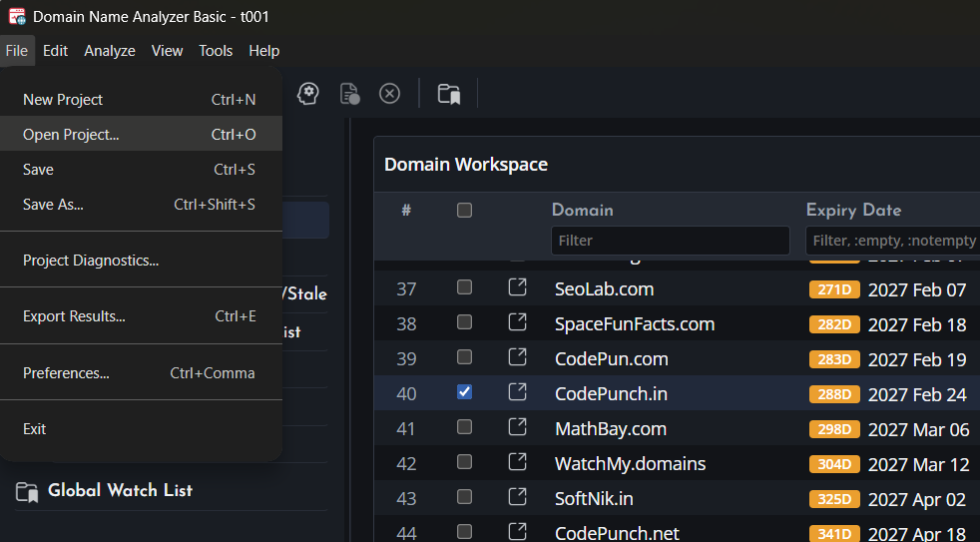Uncheck the CodePunch.in row checkbox
980x542 pixels.
464,392
